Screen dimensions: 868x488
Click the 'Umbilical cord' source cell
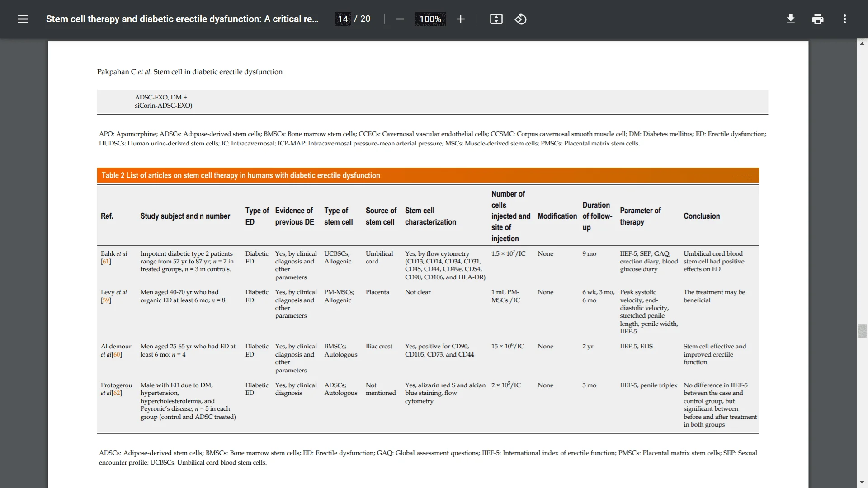click(379, 258)
